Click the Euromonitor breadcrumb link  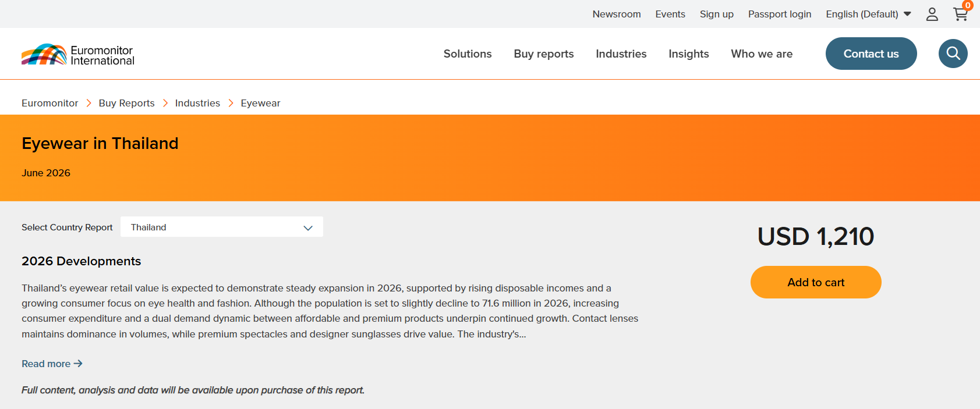tap(49, 103)
